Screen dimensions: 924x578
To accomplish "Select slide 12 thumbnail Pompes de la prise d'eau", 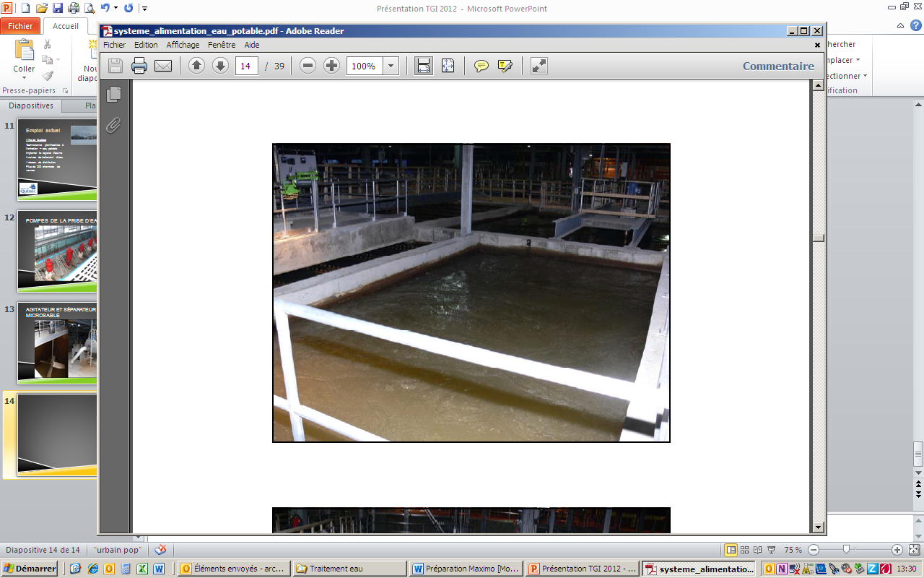I will [57, 251].
